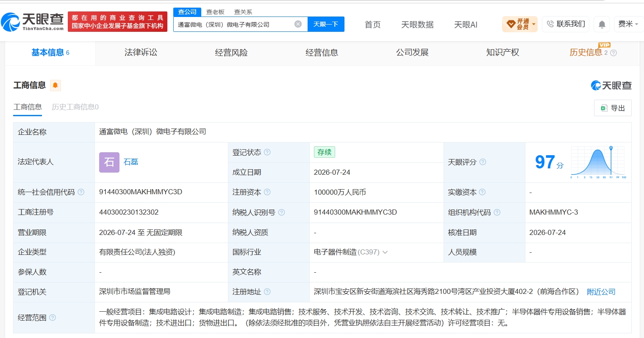Open the TianYanCha logo homepage
The image size is (644, 338).
(33, 22)
